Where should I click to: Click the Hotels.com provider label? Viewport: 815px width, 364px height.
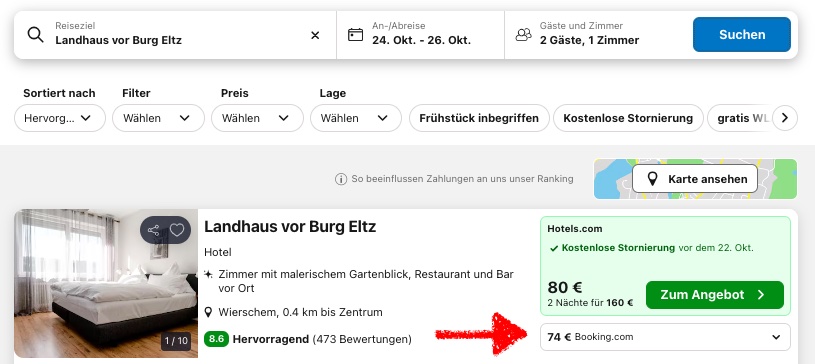pos(574,229)
